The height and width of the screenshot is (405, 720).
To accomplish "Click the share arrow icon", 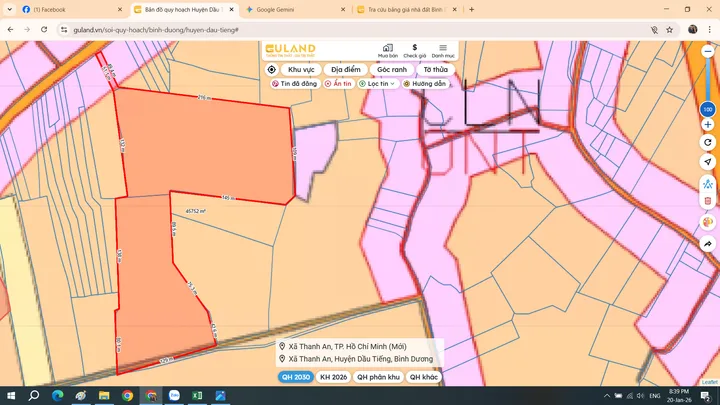I will (x=708, y=244).
